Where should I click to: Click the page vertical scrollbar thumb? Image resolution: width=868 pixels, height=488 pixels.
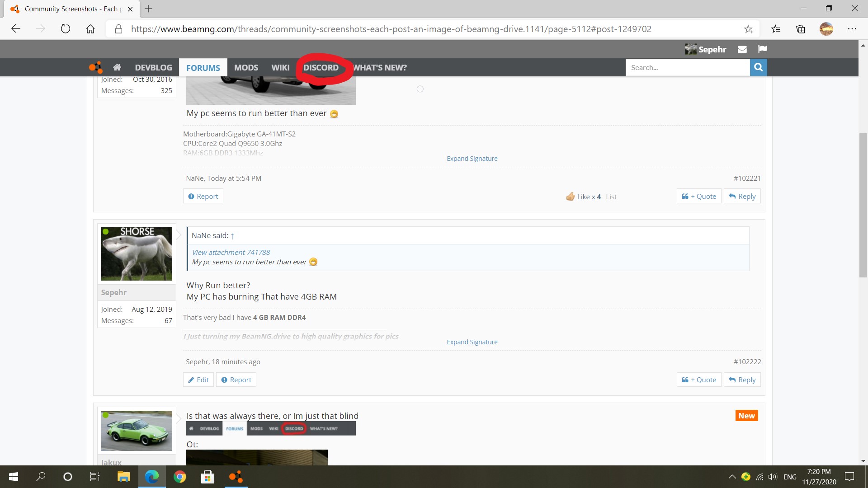point(863,205)
